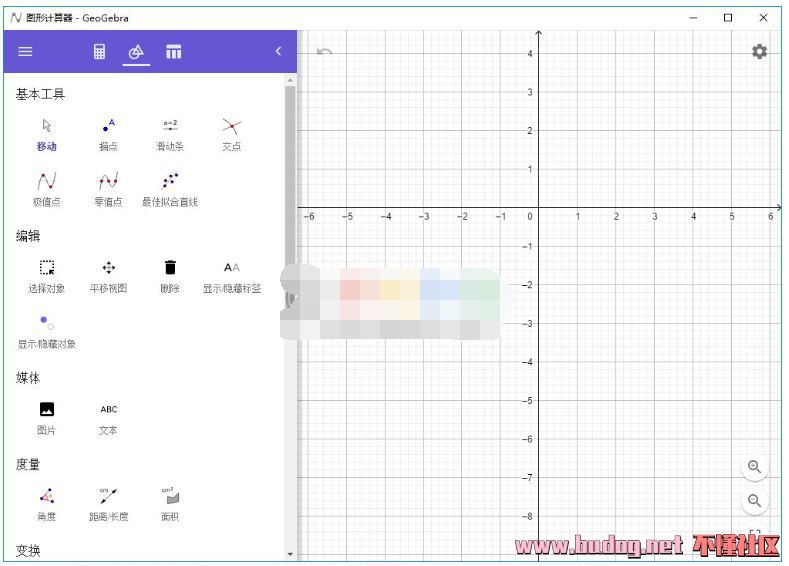This screenshot has width=789, height=566.
Task: Click the 基本工具 section heading
Action: tap(40, 94)
